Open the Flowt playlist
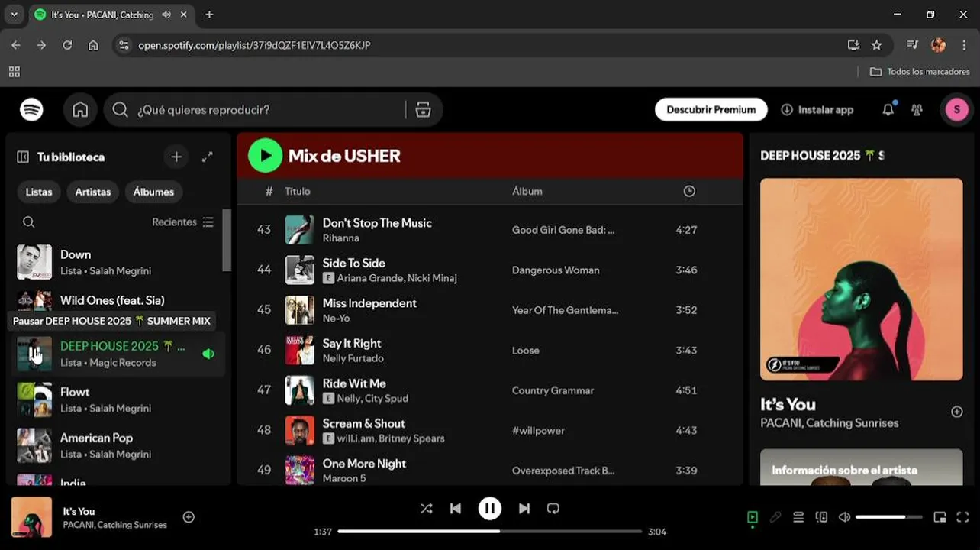980x550 pixels. pos(118,400)
